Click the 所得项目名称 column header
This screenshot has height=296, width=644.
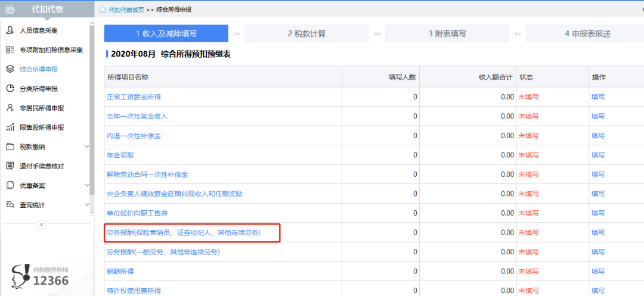pos(223,77)
